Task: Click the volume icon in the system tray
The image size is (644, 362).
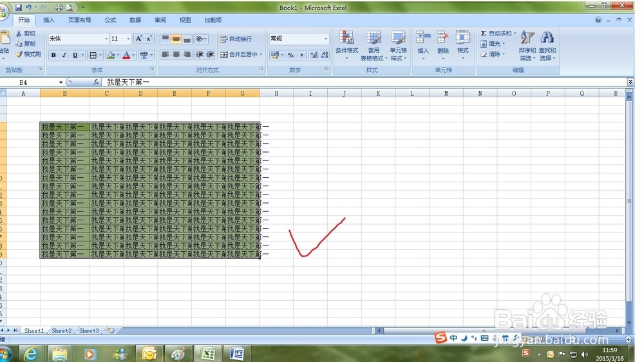Action: coord(585,354)
